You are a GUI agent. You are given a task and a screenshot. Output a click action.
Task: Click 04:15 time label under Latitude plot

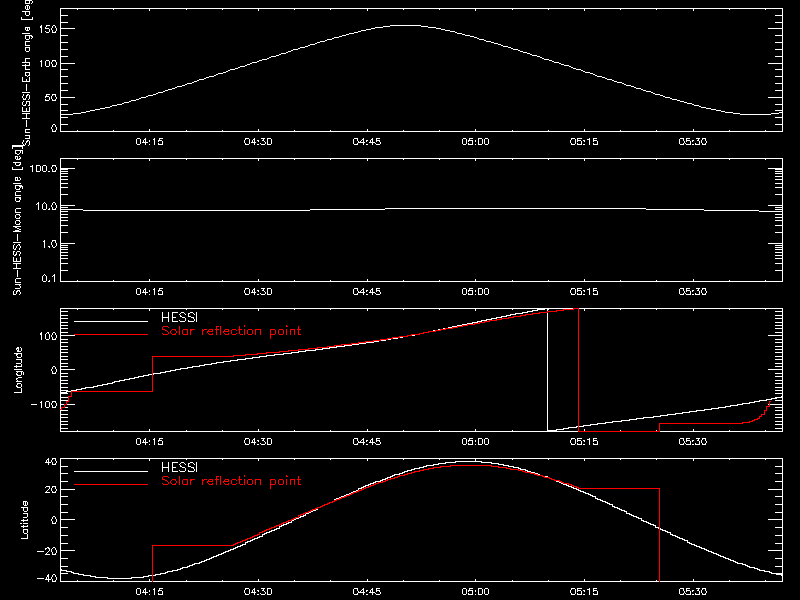(x=149, y=592)
